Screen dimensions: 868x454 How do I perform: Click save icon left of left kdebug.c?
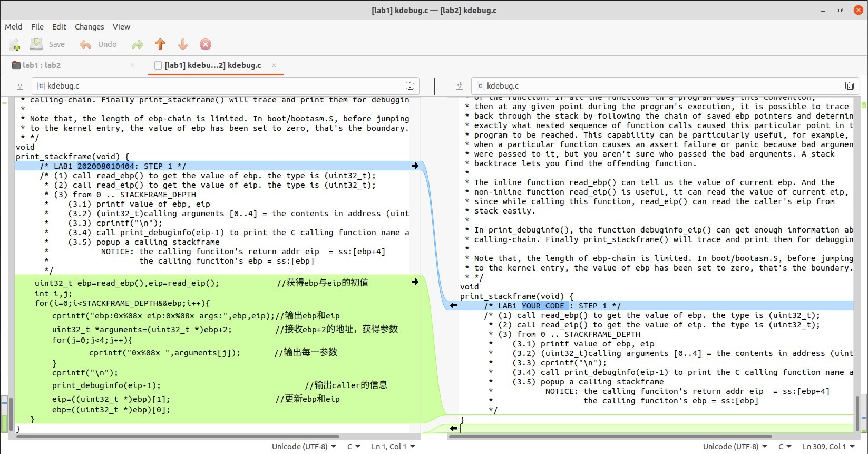[20, 86]
